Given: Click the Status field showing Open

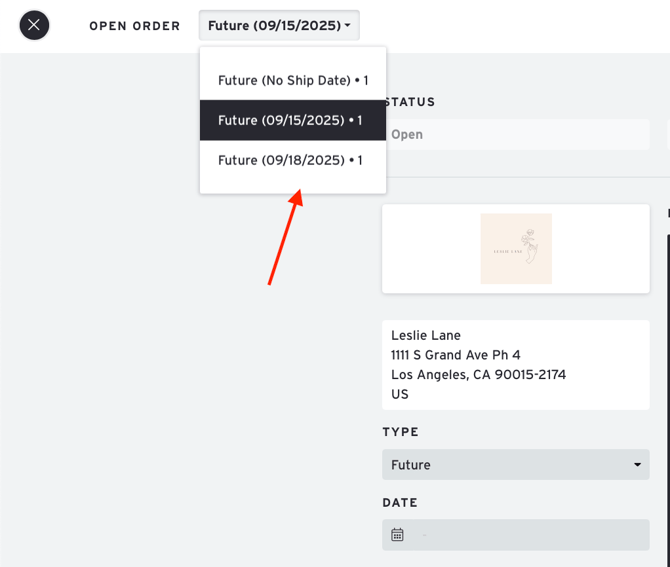Looking at the screenshot, I should point(516,135).
